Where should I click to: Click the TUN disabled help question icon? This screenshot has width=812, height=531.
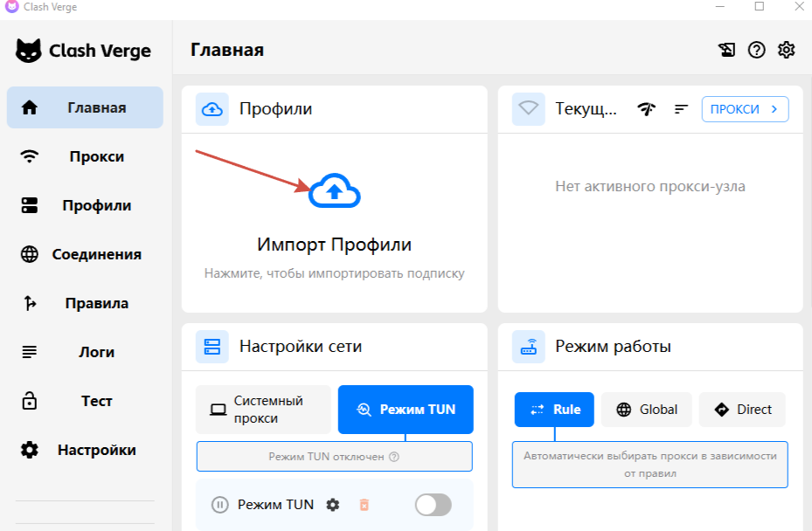[394, 457]
